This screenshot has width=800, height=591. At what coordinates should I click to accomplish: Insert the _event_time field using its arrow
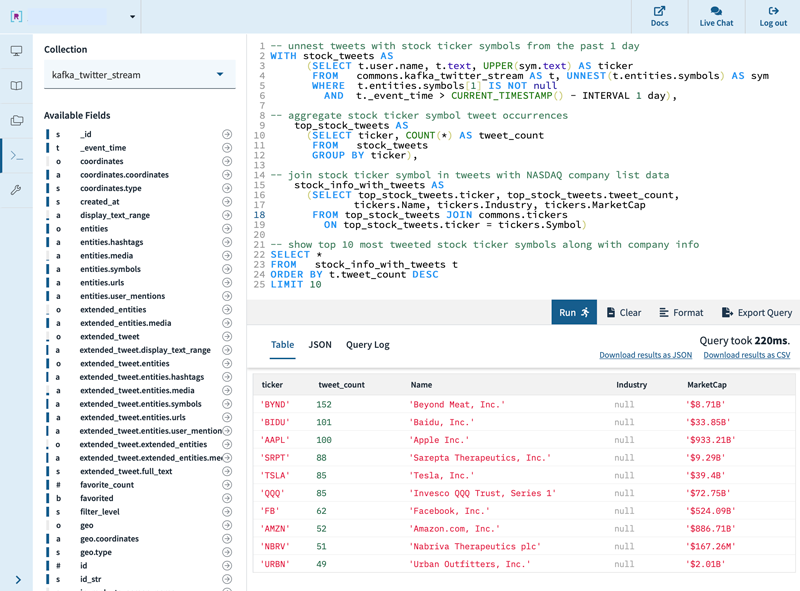pos(227,147)
